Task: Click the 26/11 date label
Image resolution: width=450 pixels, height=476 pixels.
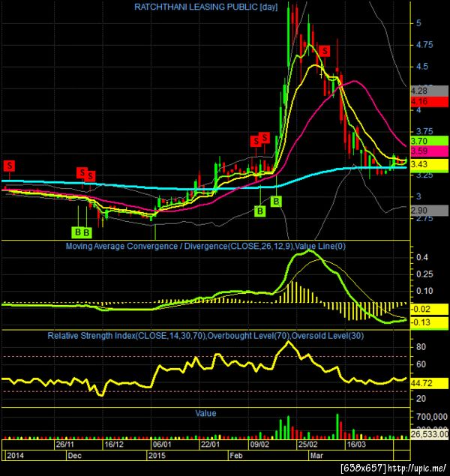Action: pyautogui.click(x=65, y=445)
